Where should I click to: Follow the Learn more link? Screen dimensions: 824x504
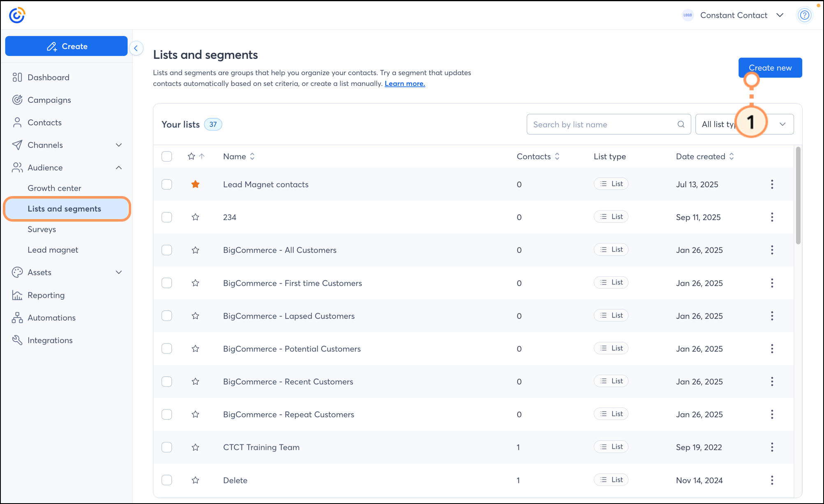pyautogui.click(x=405, y=83)
